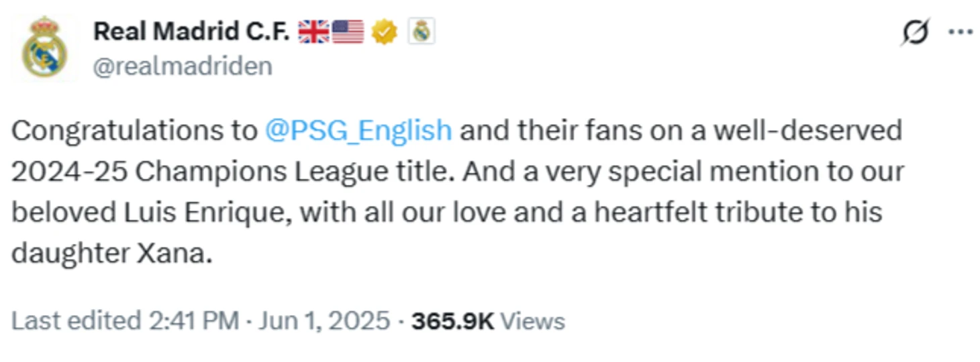Open the Real Madrid C.F. display name
Viewport: 980px width, 362px height.
(191, 32)
